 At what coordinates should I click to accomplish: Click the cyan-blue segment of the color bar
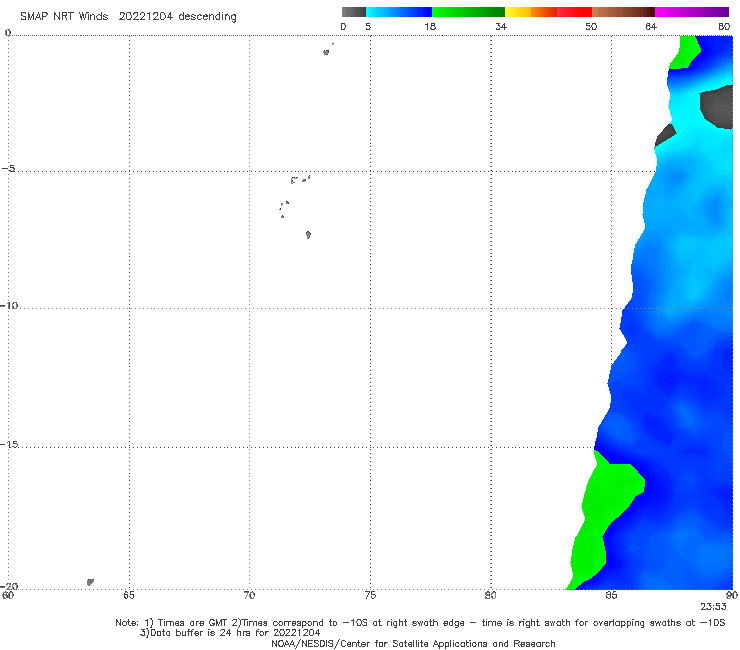click(399, 12)
